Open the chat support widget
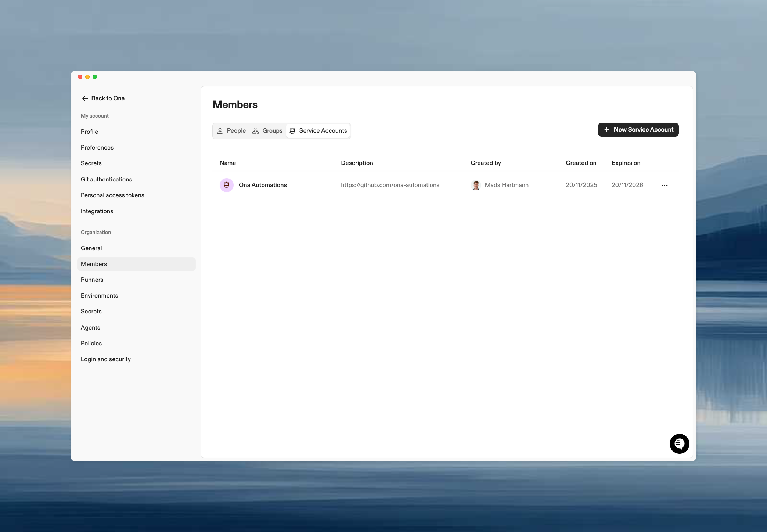Viewport: 767px width, 532px height. coord(679,443)
